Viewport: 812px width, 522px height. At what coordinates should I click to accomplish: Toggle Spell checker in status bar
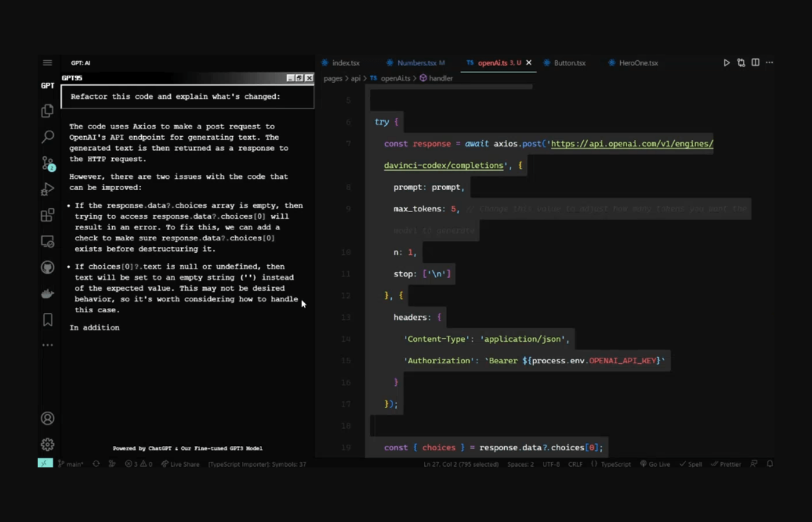click(690, 464)
